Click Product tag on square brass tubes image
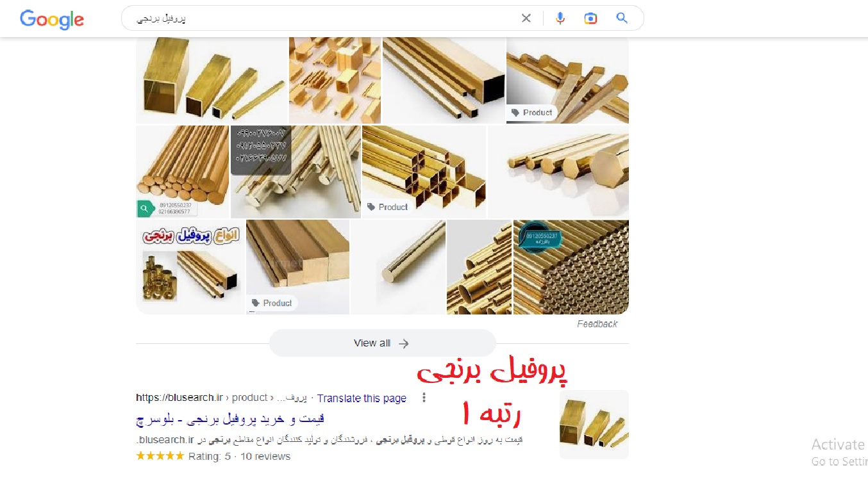This screenshot has width=868, height=488. point(387,207)
